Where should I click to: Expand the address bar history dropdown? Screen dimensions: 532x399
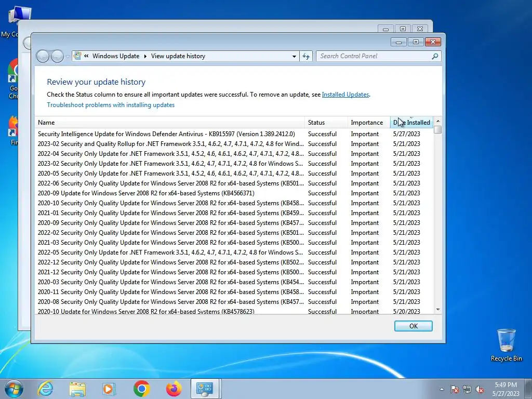click(294, 56)
